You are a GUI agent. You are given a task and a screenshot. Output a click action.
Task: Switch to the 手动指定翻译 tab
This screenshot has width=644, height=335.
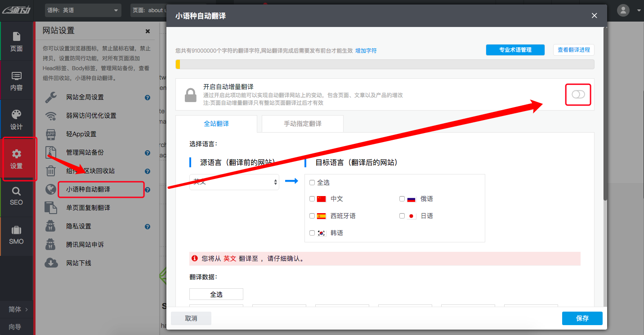(302, 123)
